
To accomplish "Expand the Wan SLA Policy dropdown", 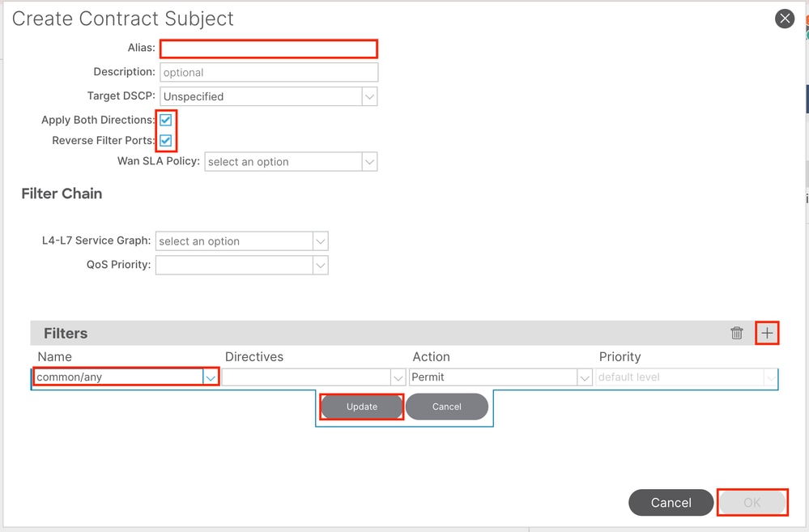I will [369, 162].
